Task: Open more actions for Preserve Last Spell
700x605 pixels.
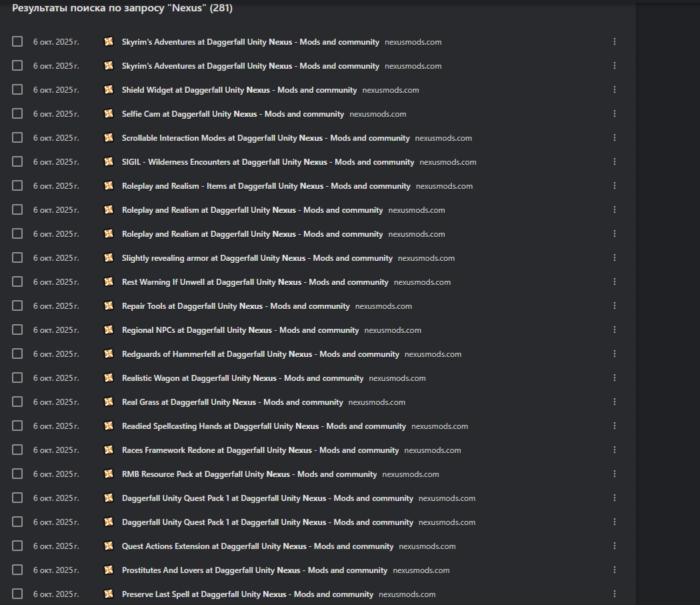Action: [x=614, y=594]
